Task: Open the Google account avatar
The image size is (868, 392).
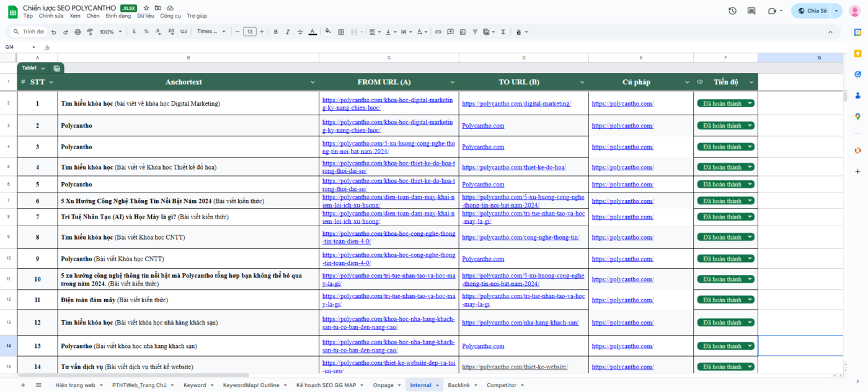Action: pyautogui.click(x=854, y=11)
